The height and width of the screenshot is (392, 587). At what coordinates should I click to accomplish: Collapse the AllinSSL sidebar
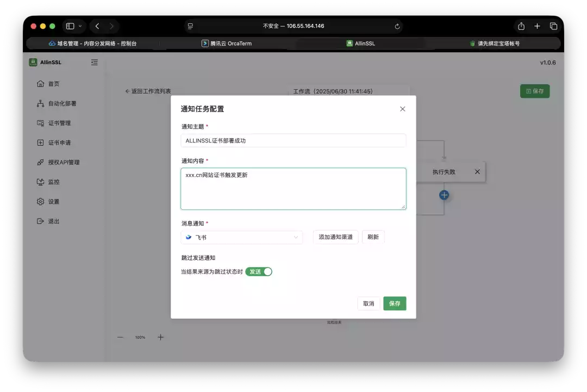coord(94,62)
